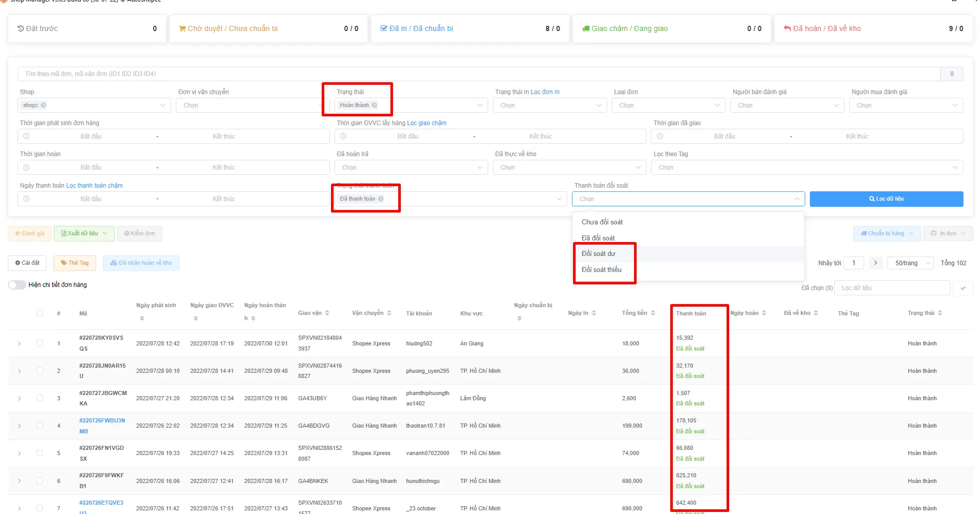The image size is (980, 514).
Task: Open Đơn vị vận chuyển dropdown
Action: pos(252,105)
